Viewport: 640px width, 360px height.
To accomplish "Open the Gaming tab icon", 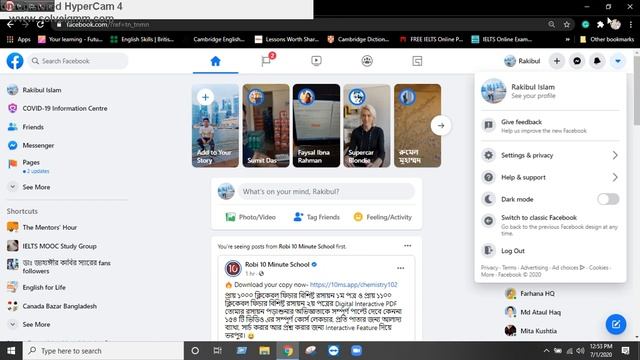I will pyautogui.click(x=417, y=61).
